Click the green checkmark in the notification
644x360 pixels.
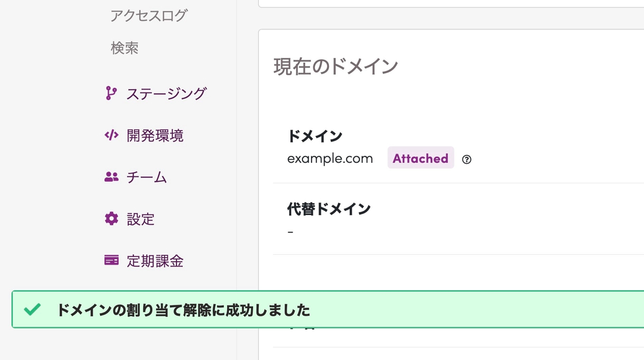[32, 309]
